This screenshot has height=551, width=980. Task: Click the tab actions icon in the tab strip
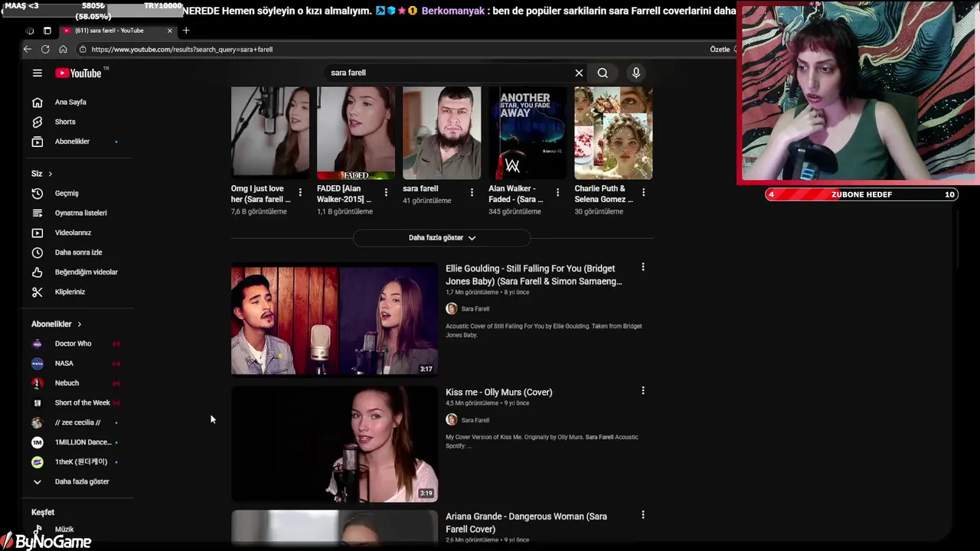[47, 31]
